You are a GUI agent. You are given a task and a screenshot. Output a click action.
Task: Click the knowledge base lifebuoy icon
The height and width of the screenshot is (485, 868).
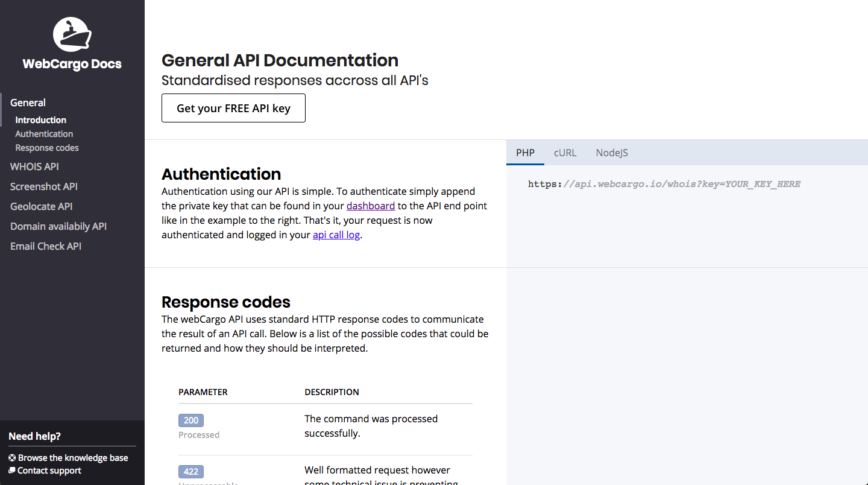coord(12,458)
